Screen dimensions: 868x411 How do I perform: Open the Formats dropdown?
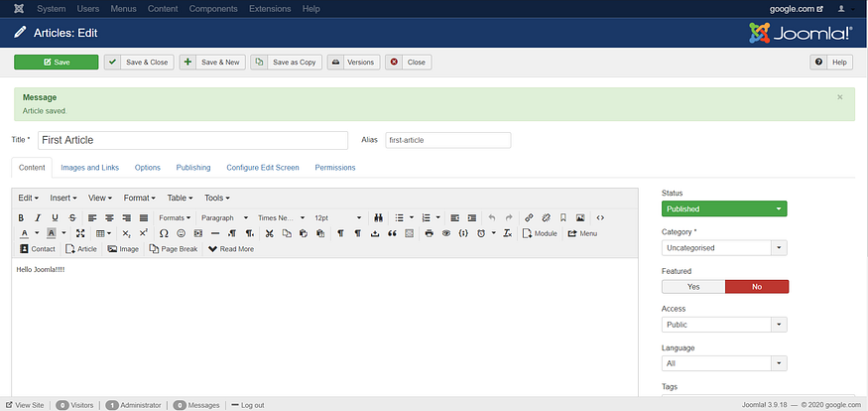[x=175, y=217]
